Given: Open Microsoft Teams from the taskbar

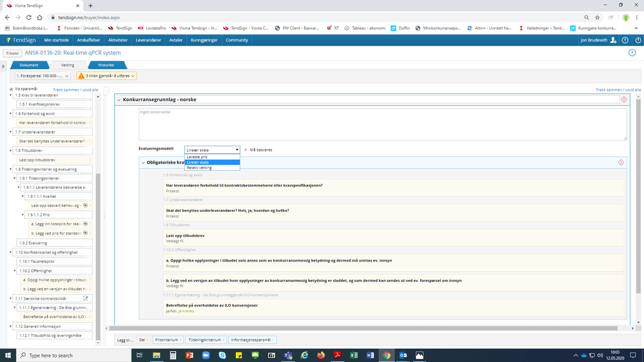Looking at the screenshot, I should [288, 356].
